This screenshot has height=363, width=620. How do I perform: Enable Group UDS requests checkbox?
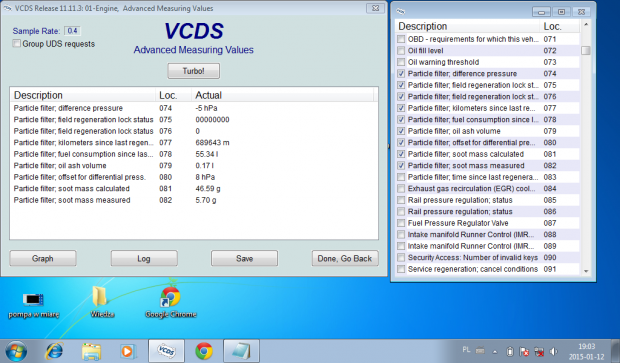pos(17,43)
